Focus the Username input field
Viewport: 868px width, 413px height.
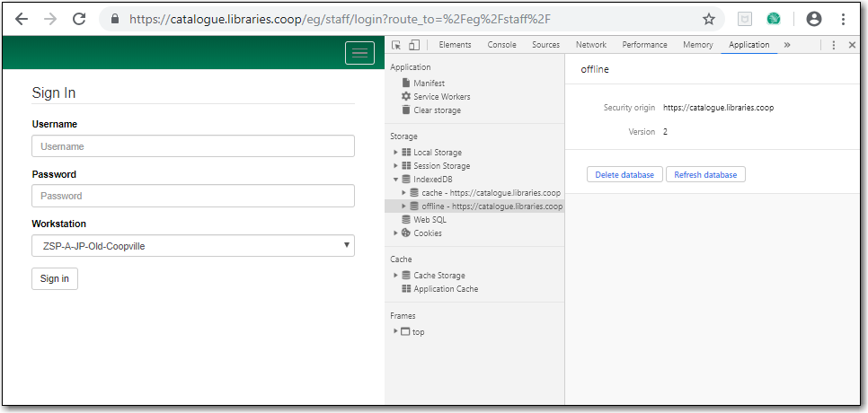[192, 146]
